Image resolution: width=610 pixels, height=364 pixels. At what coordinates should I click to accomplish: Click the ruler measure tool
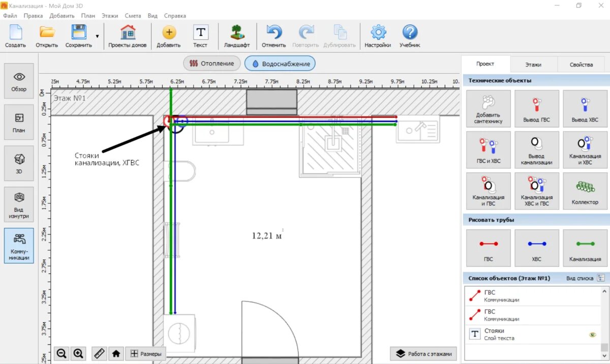(x=100, y=353)
